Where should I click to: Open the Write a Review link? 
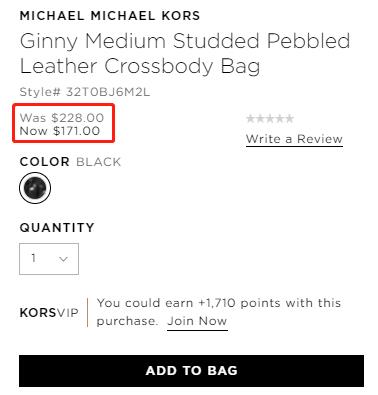click(x=294, y=139)
